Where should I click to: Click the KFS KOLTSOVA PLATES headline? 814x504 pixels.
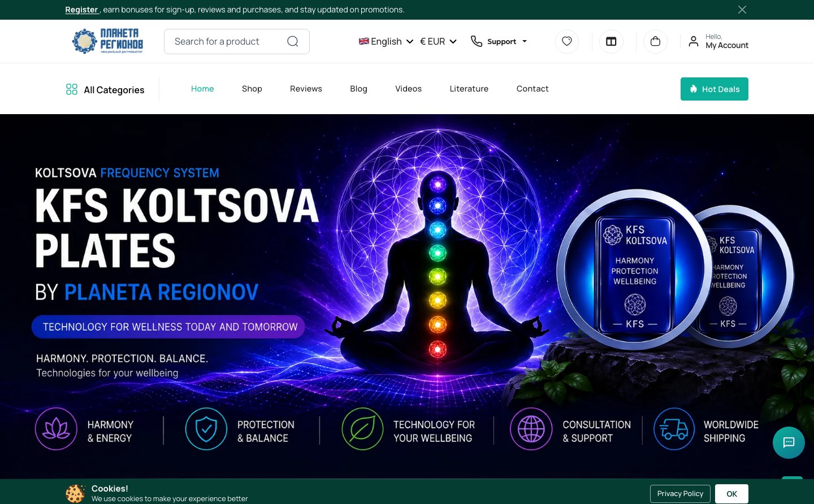tap(177, 228)
